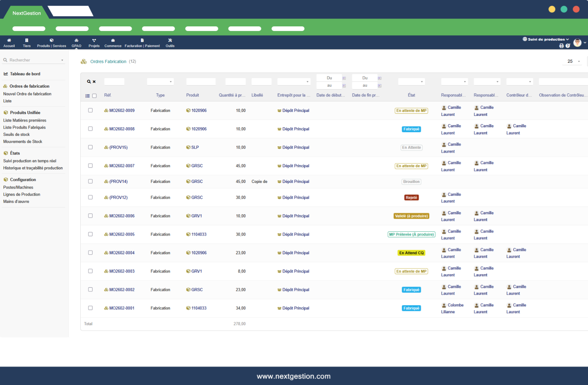The width and height of the screenshot is (588, 385).
Task: Select Mouvements de Stock in sidebar
Action: 22,142
